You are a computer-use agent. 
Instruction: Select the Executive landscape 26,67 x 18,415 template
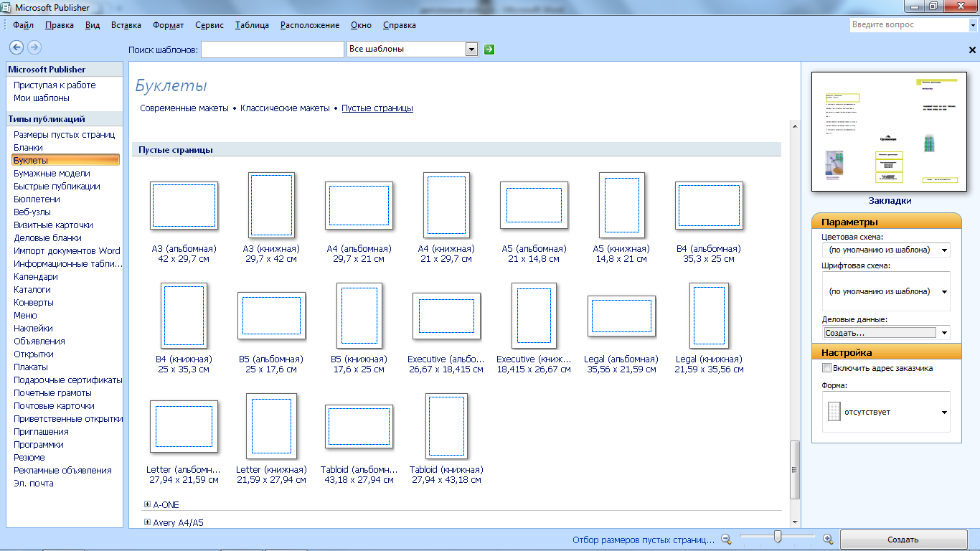(x=446, y=316)
